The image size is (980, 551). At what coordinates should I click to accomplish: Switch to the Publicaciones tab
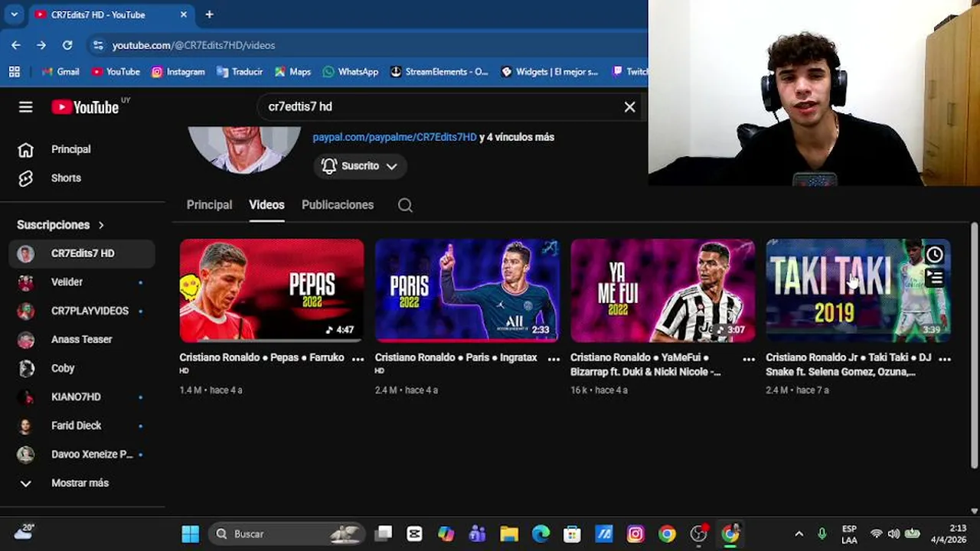(338, 205)
